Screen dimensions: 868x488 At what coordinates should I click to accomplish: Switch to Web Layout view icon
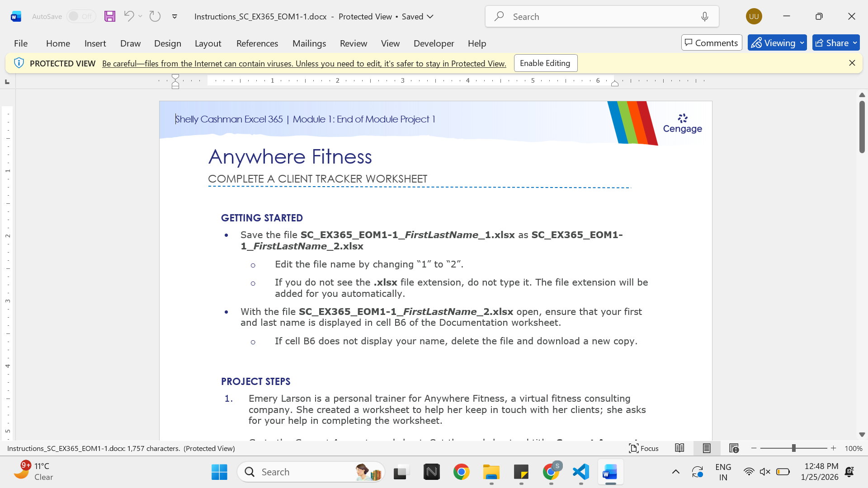point(734,448)
